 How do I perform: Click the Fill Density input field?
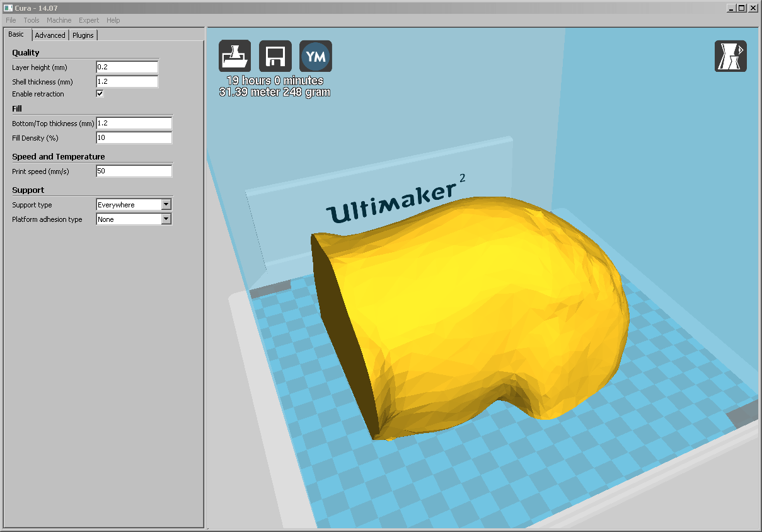tap(134, 138)
